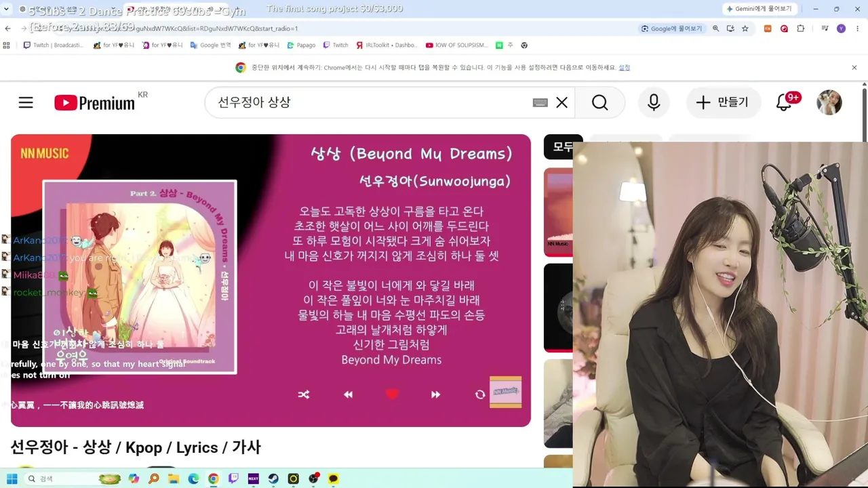Open OBS Studio from the taskbar
Viewport: 868px width, 488px height.
point(313,479)
